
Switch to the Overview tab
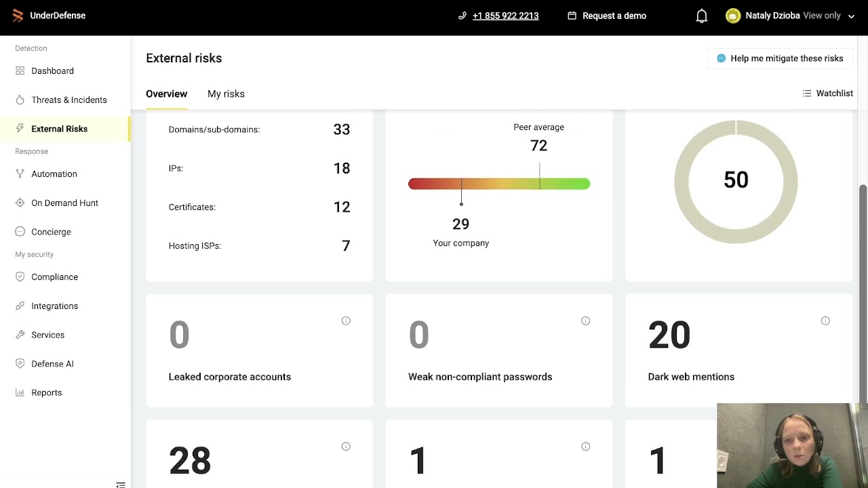pyautogui.click(x=166, y=94)
